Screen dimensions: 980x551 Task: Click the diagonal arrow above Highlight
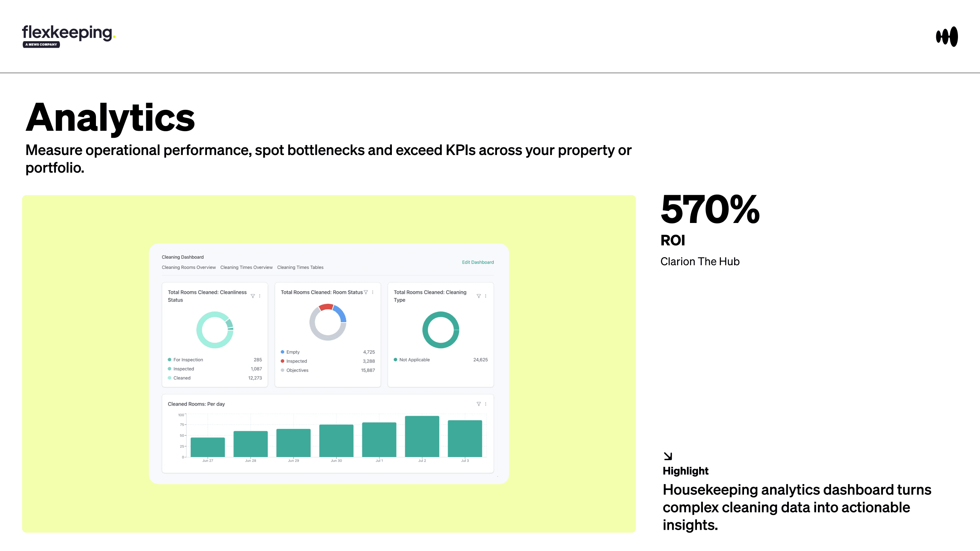(668, 455)
